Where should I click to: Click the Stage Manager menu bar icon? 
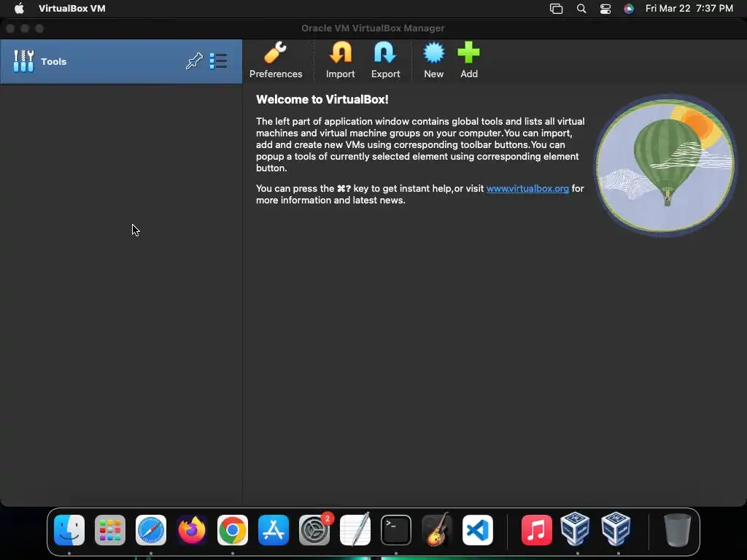click(x=557, y=9)
